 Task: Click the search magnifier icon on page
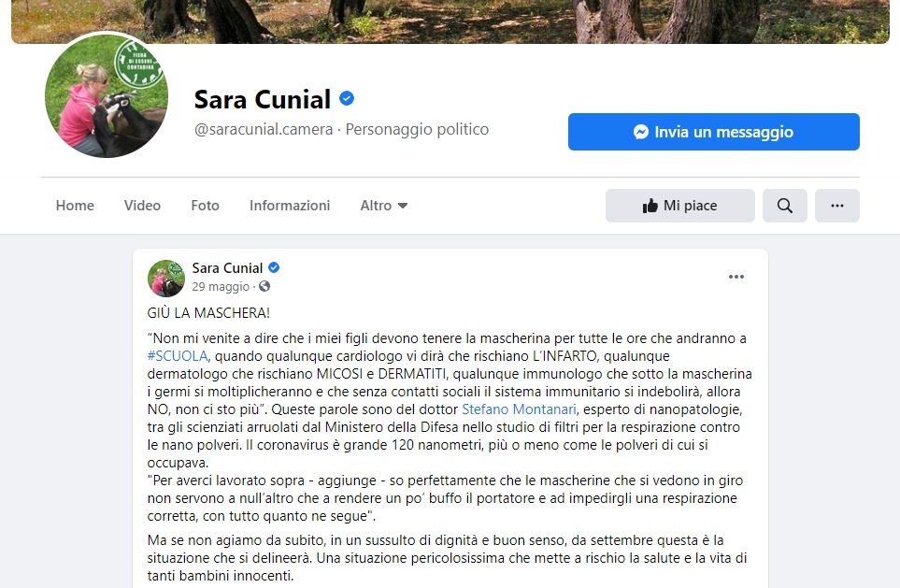pos(785,206)
